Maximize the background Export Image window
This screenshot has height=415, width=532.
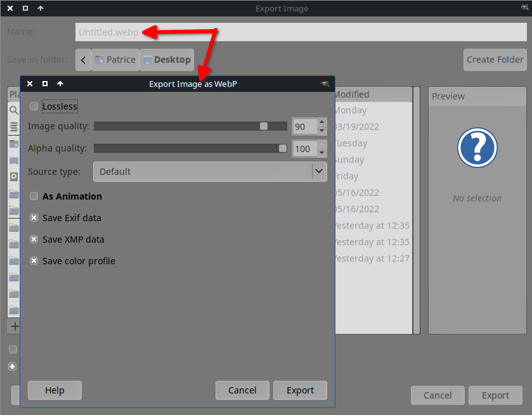[25, 8]
